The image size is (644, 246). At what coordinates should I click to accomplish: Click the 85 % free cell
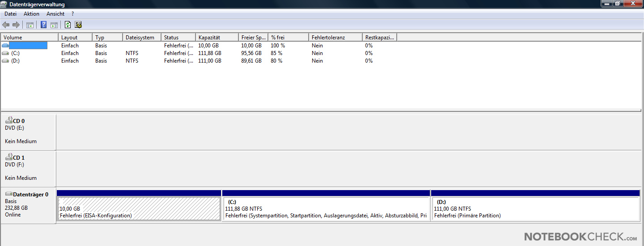click(276, 53)
